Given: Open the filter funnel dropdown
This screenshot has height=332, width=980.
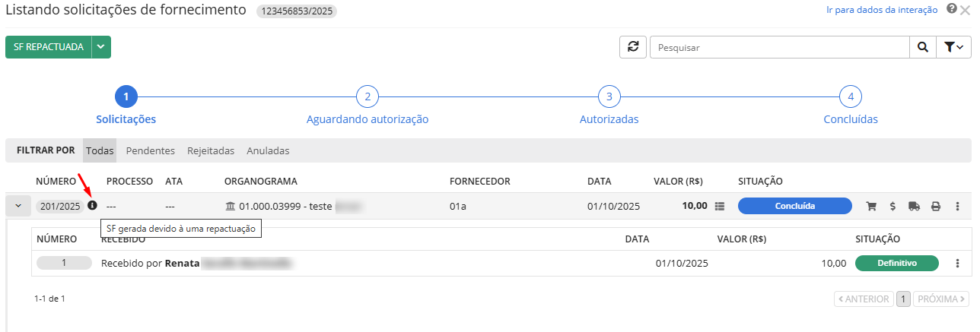Looking at the screenshot, I should (953, 47).
